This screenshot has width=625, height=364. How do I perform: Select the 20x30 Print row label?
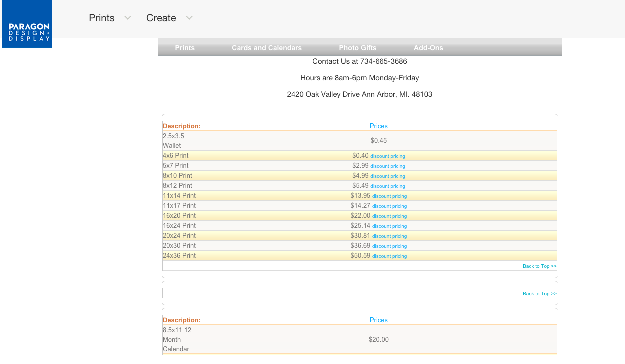179,246
